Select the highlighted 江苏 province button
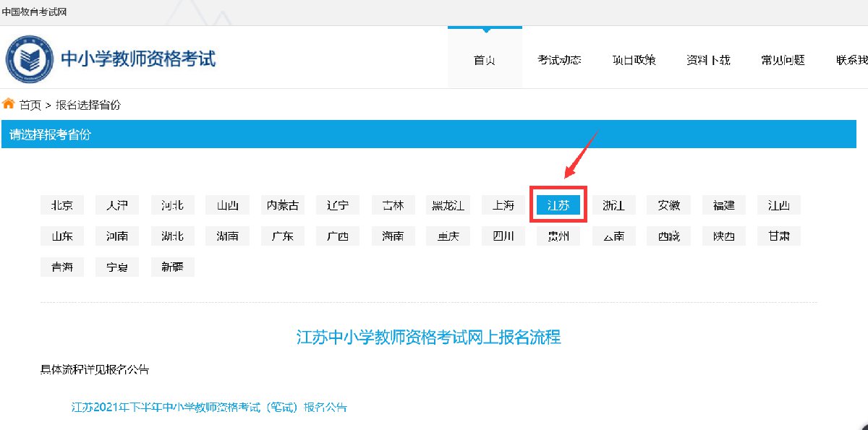 [x=558, y=205]
